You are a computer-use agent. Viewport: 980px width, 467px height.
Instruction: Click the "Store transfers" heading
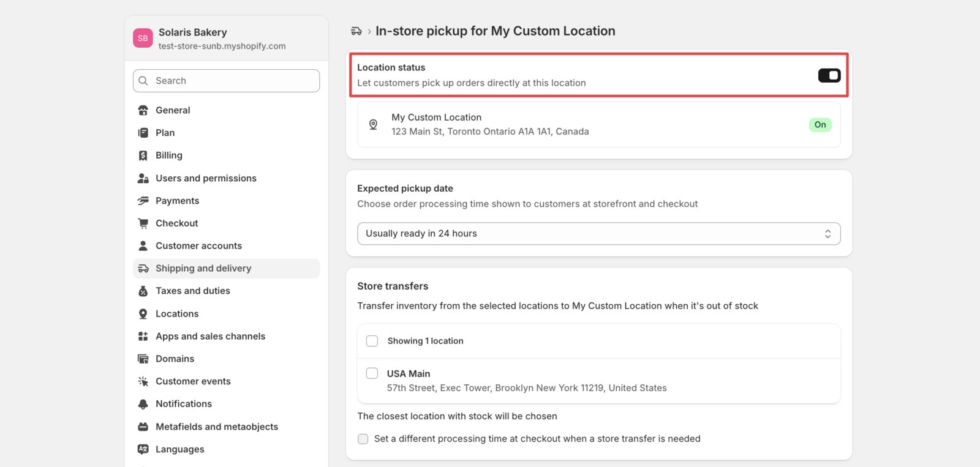pyautogui.click(x=393, y=286)
